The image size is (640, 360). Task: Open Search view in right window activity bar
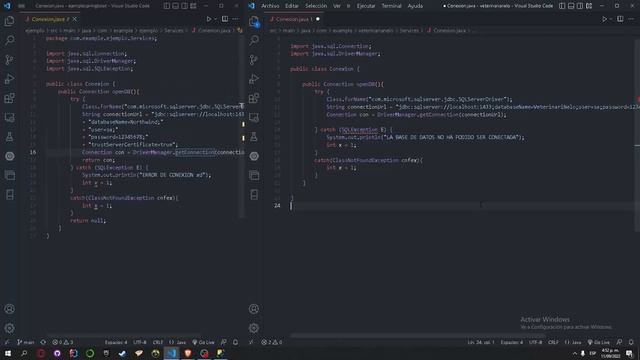click(x=254, y=40)
